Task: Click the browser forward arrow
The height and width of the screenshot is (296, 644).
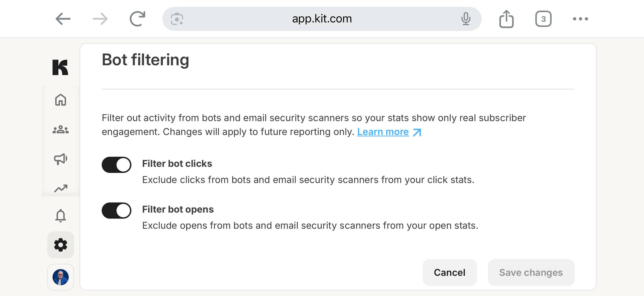Action: click(x=100, y=19)
